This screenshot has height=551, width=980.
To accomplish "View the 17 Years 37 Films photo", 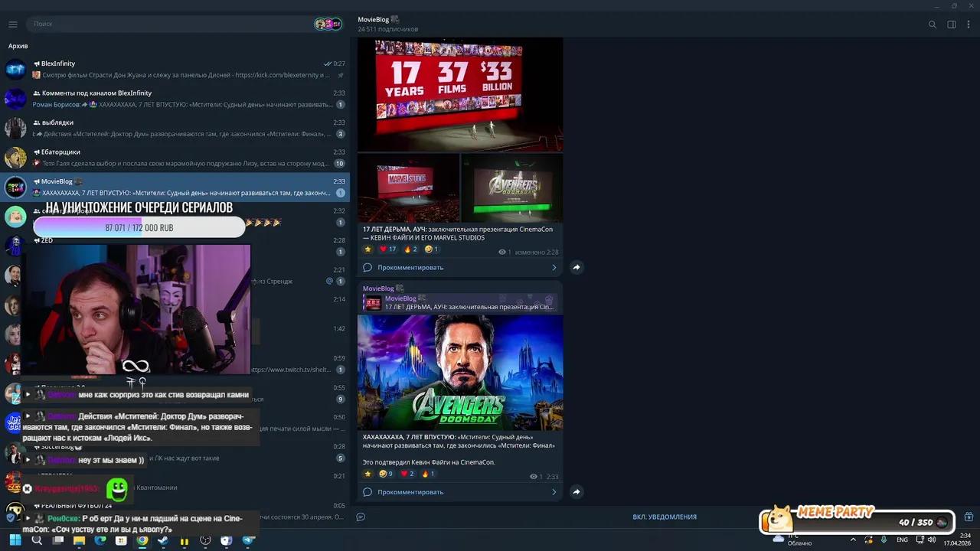I will [460, 95].
